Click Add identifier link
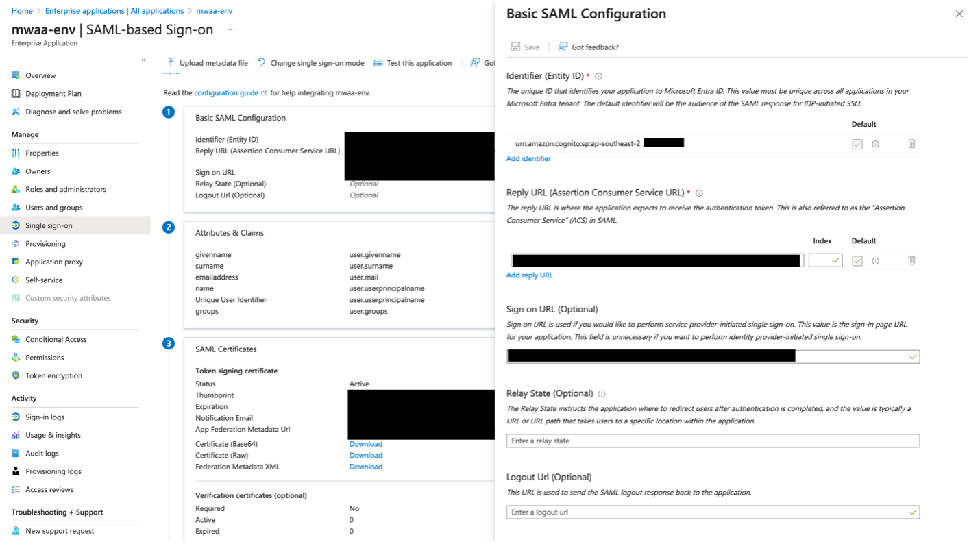This screenshot has width=980, height=544. (x=528, y=158)
